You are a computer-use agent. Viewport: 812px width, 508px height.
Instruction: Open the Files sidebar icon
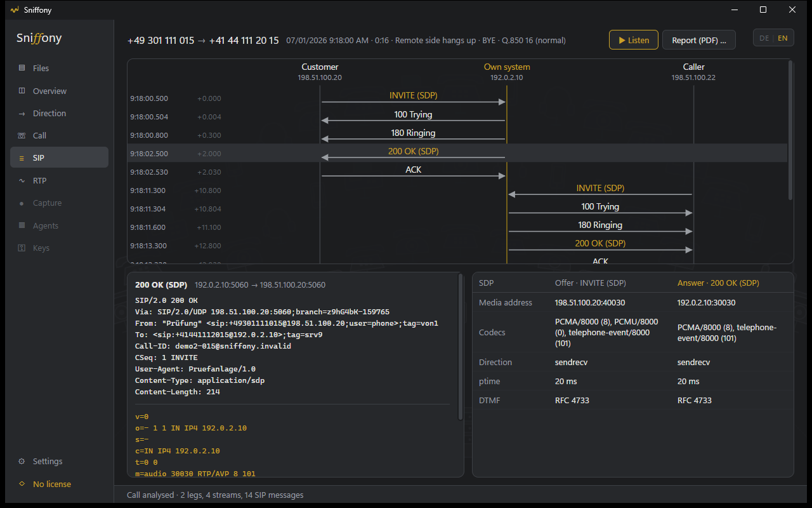[x=22, y=68]
